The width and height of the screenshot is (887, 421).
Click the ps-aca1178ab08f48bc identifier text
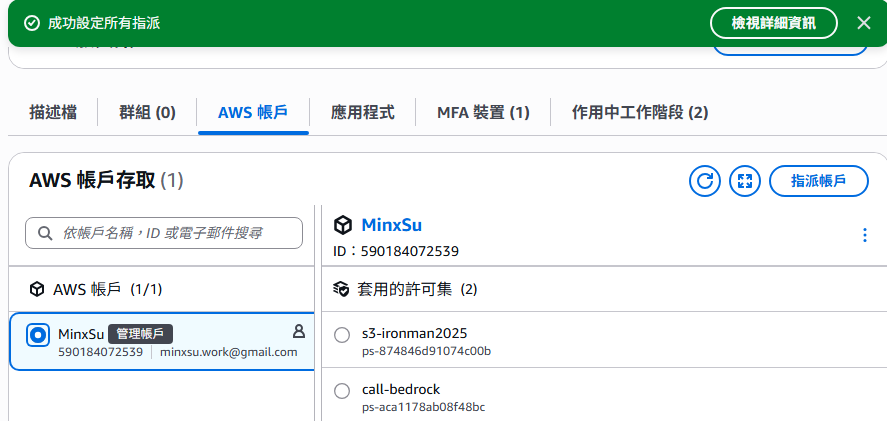pos(424,407)
